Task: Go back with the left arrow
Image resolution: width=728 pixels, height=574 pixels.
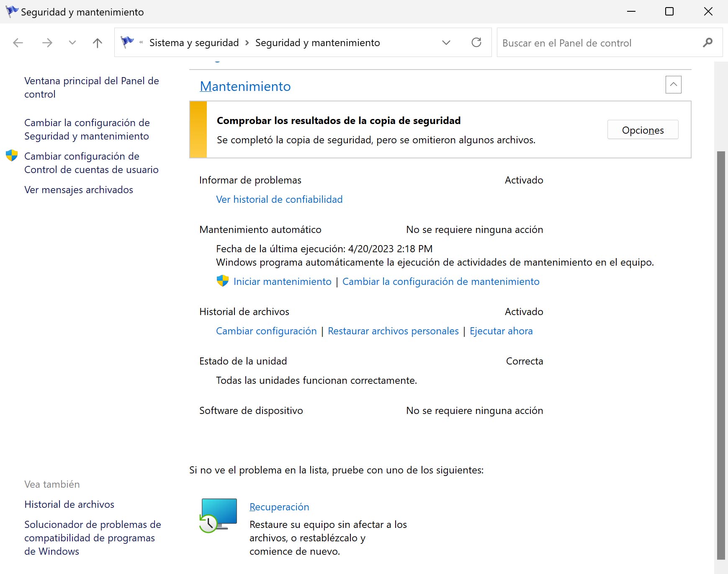Action: pyautogui.click(x=18, y=43)
